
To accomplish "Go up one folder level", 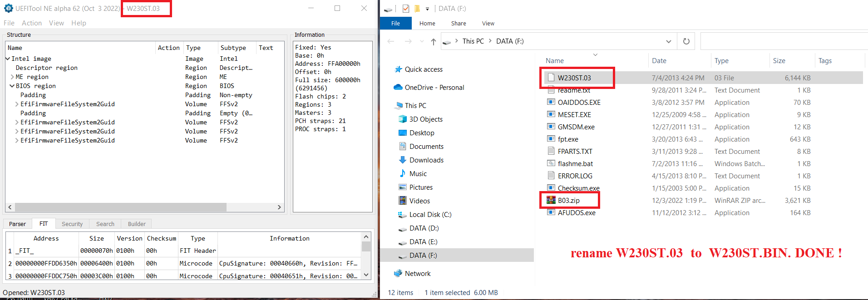I will [x=434, y=41].
